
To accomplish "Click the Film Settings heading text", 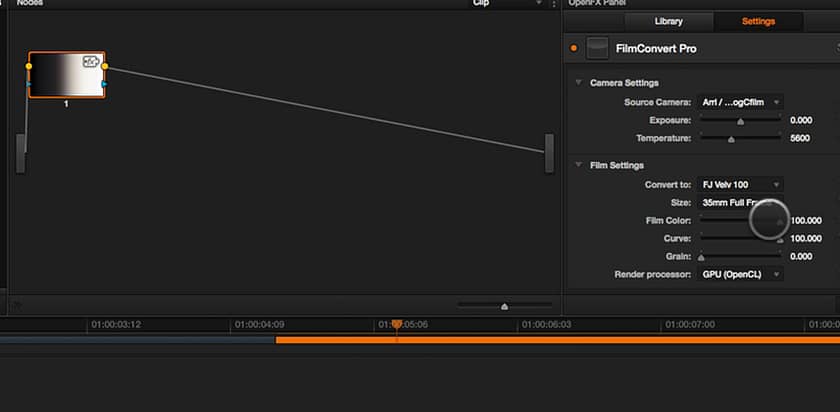I will (x=617, y=165).
